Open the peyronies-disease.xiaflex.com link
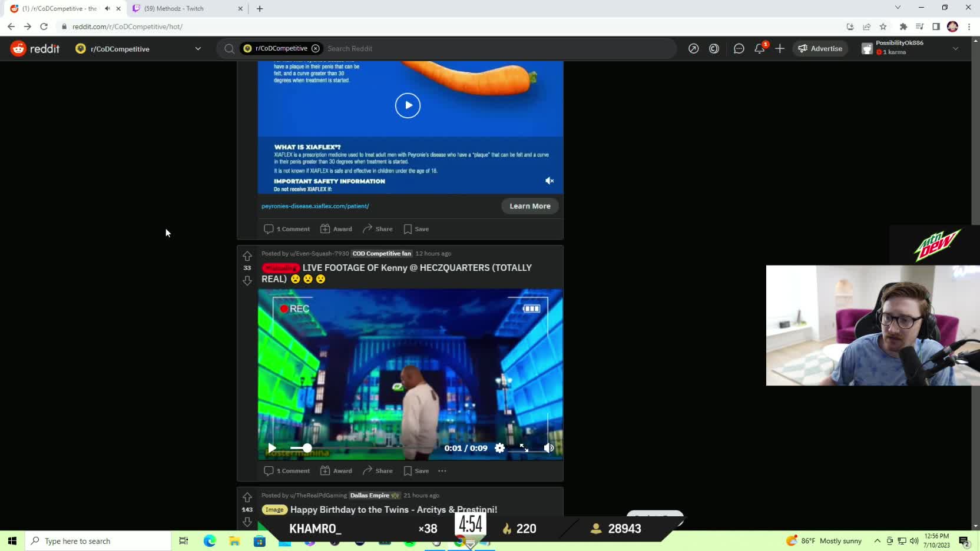 (x=315, y=206)
